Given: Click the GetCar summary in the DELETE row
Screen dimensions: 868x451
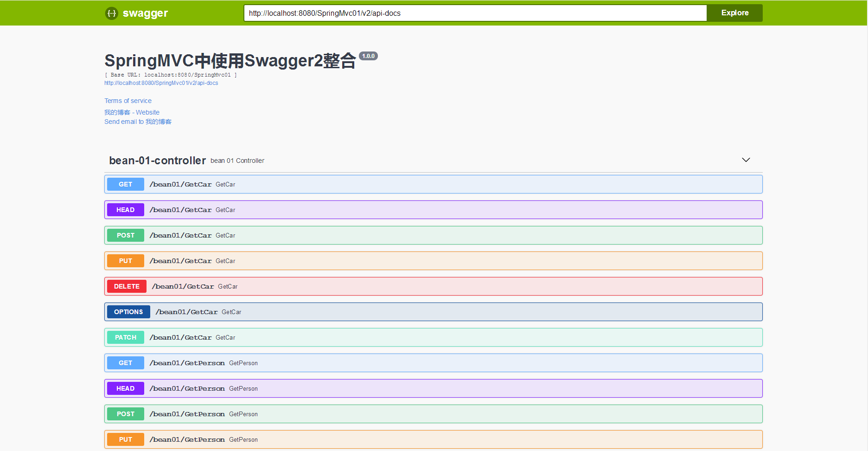Looking at the screenshot, I should tap(228, 286).
